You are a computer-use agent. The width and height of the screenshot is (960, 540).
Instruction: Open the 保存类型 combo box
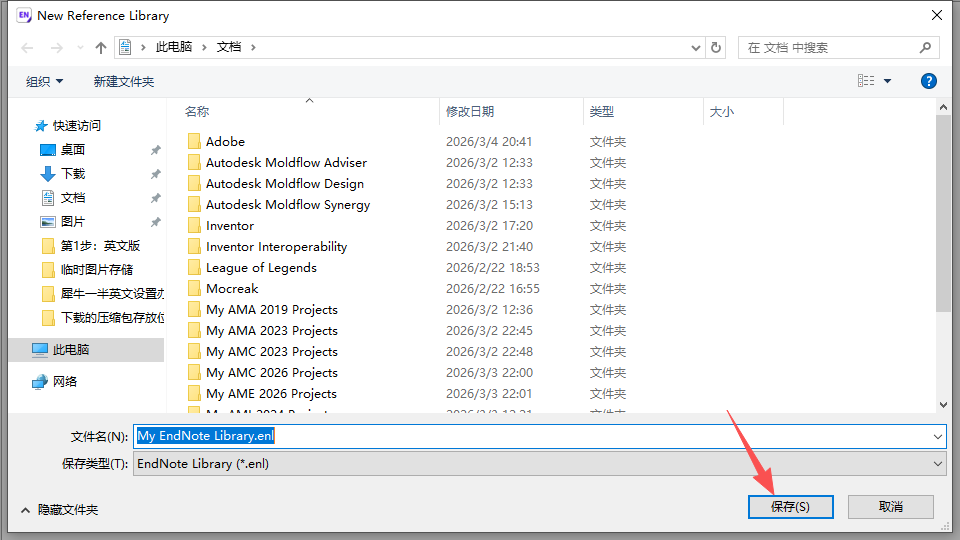pyautogui.click(x=539, y=463)
